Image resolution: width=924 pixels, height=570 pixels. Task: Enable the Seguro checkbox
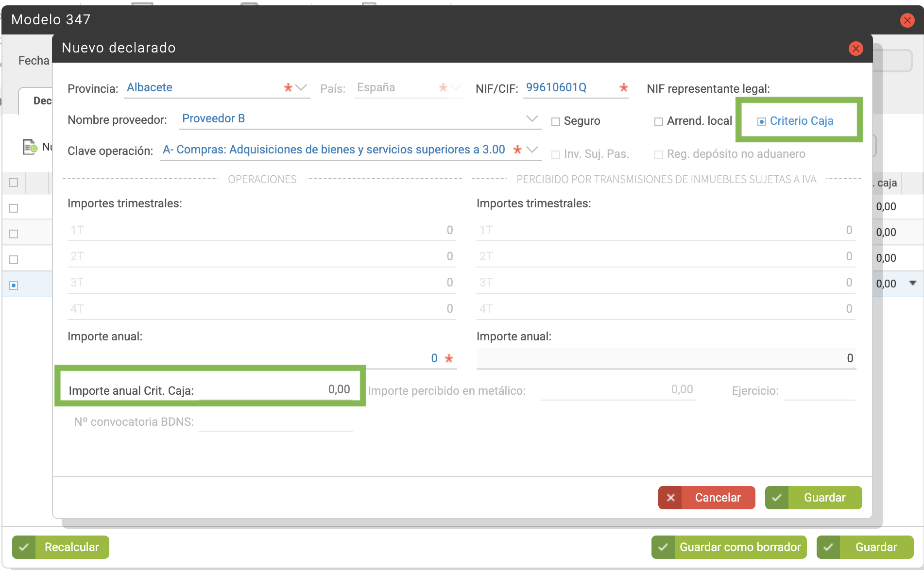[x=556, y=122]
